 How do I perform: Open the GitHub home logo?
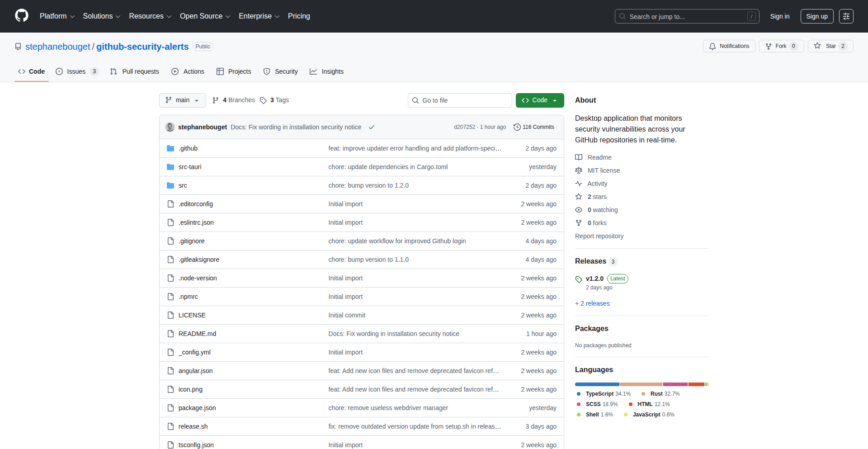(21, 16)
